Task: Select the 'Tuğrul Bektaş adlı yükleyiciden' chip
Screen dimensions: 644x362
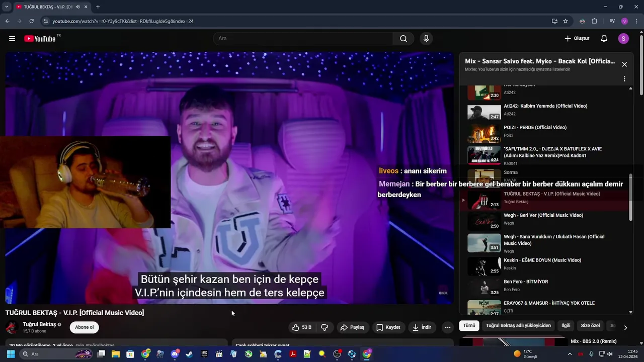Action: click(x=518, y=326)
